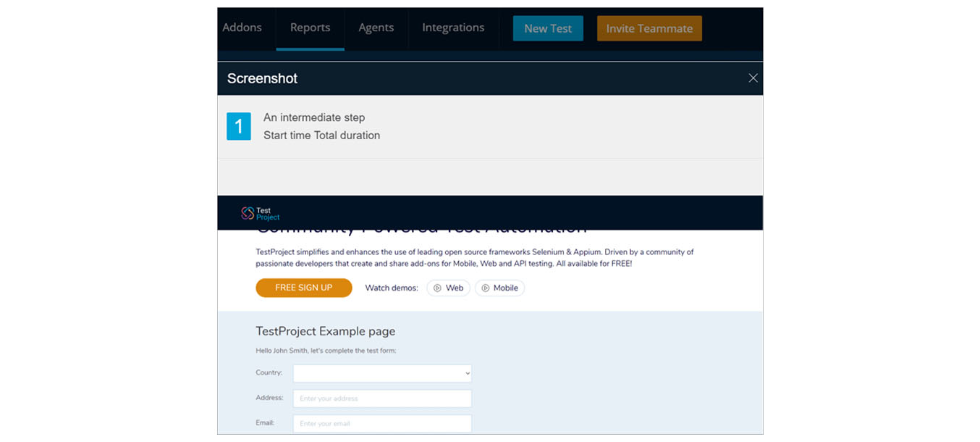Click the 'Watch demos:' label

(x=392, y=288)
